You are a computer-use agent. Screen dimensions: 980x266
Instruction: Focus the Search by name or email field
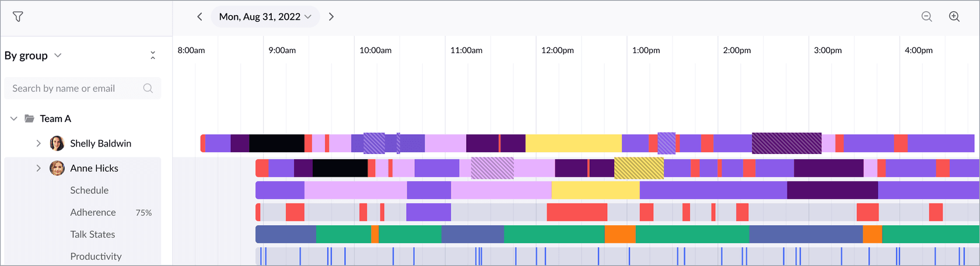pyautogui.click(x=83, y=88)
